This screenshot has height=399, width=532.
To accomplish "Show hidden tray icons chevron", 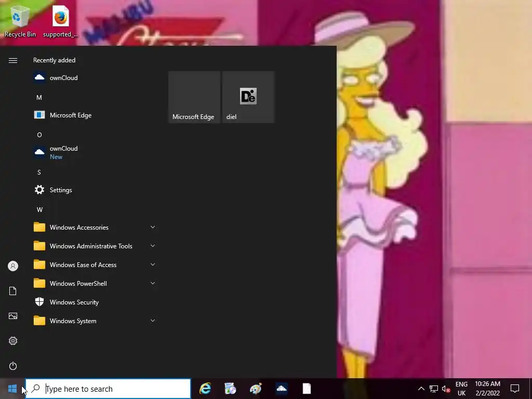I will [x=421, y=389].
